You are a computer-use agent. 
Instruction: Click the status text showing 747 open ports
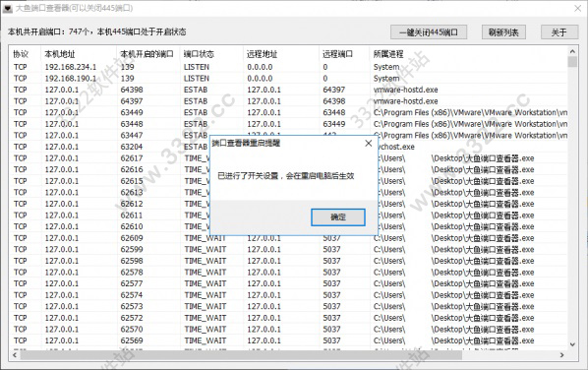[x=96, y=31]
